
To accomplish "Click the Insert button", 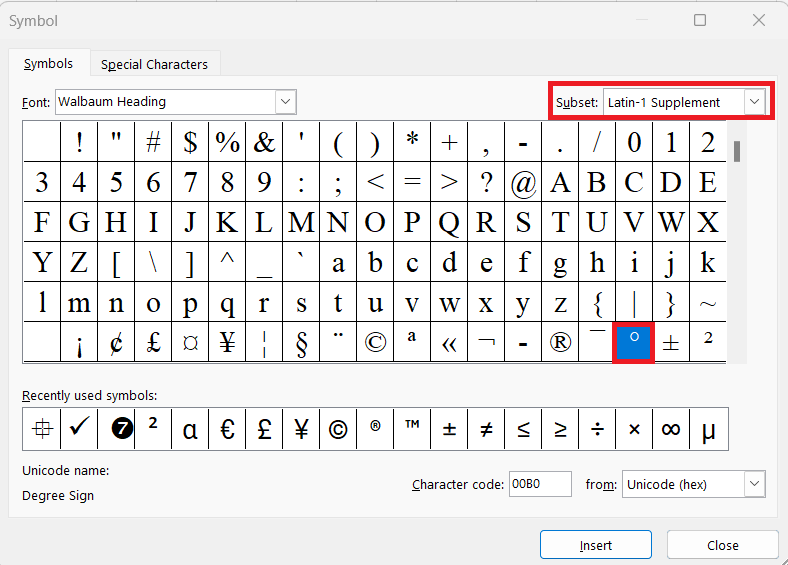I will click(596, 545).
